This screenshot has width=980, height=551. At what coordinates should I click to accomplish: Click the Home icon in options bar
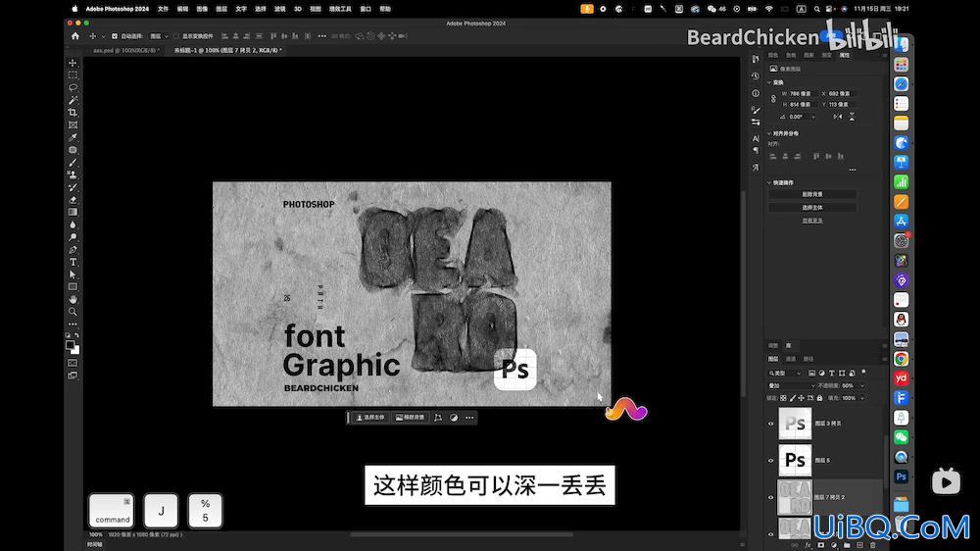(x=75, y=36)
